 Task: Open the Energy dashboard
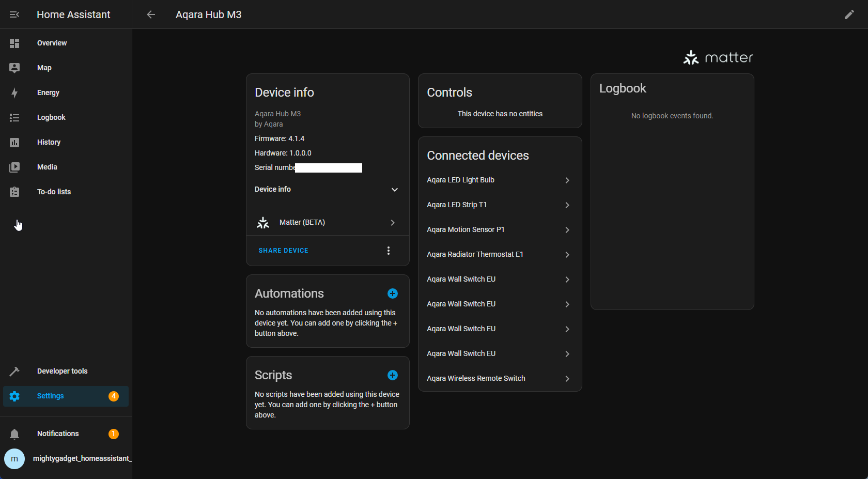click(48, 93)
